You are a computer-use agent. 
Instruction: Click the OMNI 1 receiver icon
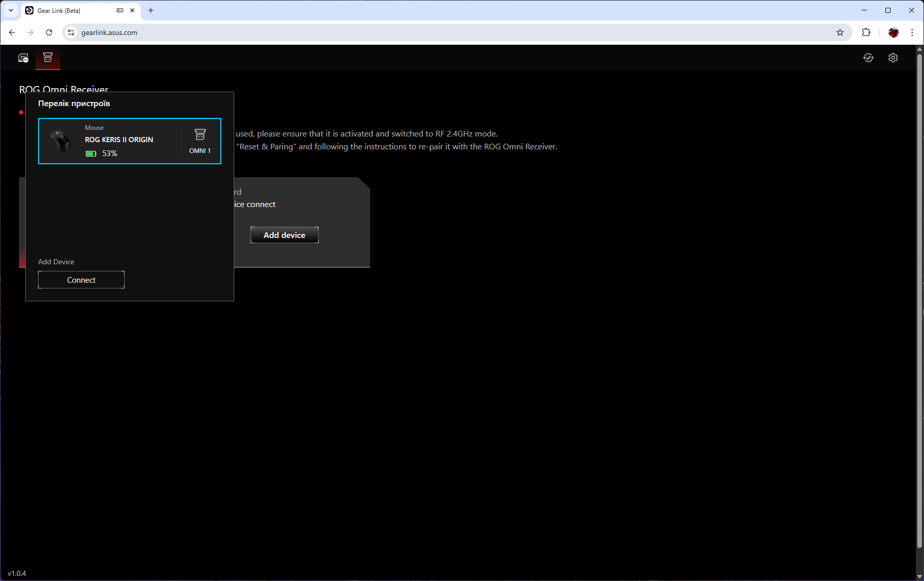coord(200,134)
